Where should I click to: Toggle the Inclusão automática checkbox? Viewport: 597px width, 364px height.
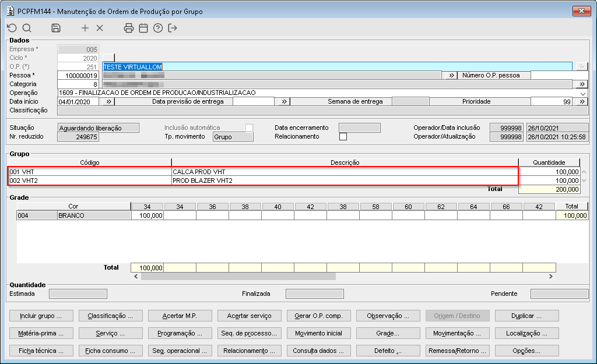point(250,128)
